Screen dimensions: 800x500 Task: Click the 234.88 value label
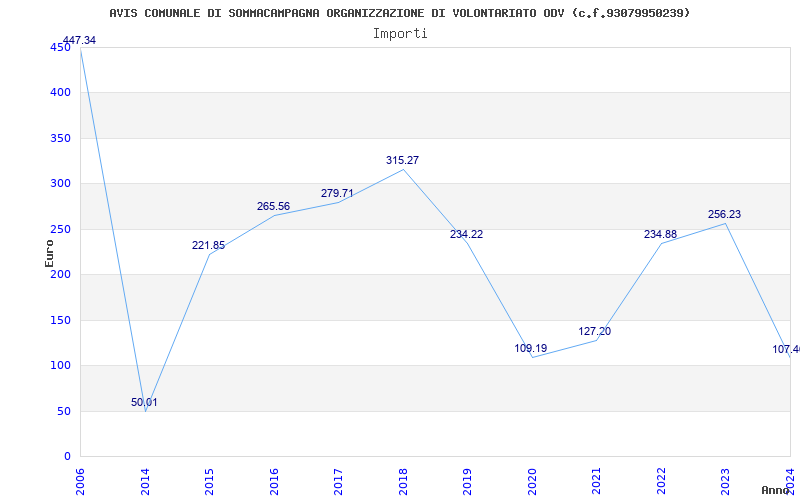(660, 234)
